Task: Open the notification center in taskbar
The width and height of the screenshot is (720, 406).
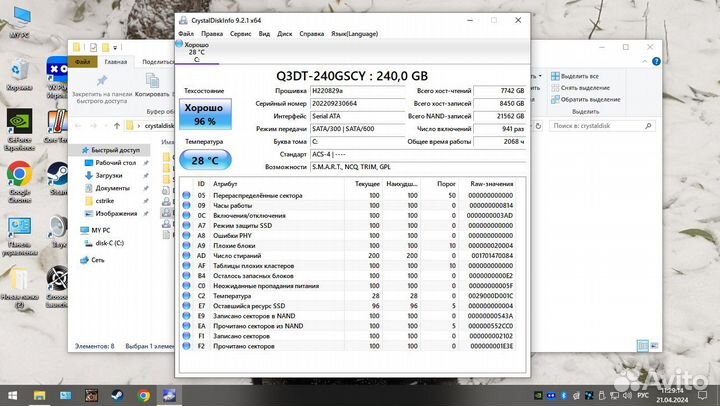Action: [703, 395]
